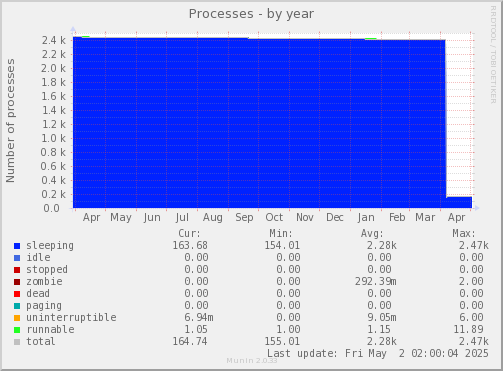Click the 'Max:' column header
The height and width of the screenshot is (371, 503).
[x=464, y=233]
